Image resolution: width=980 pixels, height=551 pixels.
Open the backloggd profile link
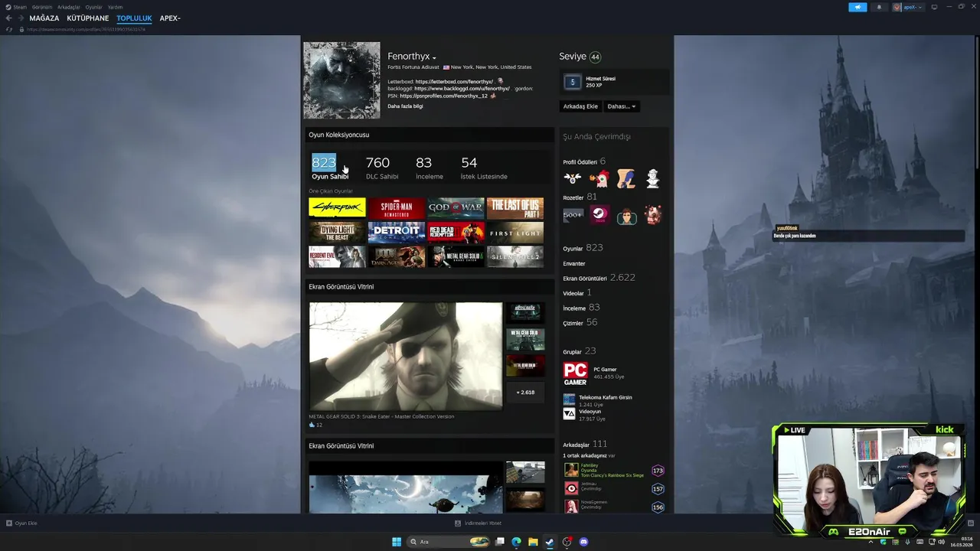coord(462,89)
